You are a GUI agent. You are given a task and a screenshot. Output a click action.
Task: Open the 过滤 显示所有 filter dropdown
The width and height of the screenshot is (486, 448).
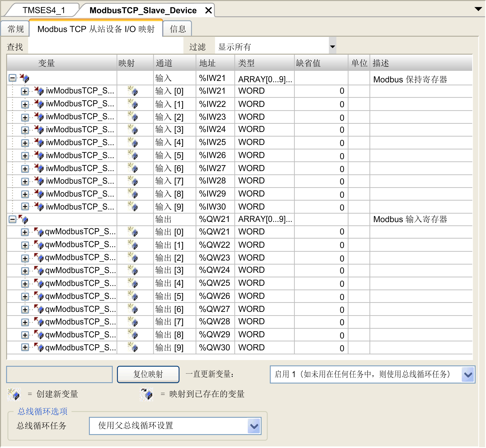tap(333, 46)
